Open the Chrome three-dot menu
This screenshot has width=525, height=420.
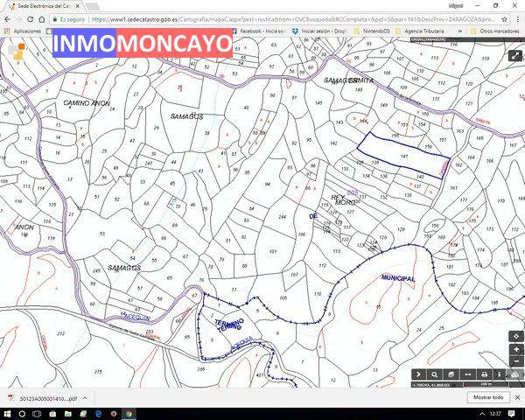[x=518, y=19]
